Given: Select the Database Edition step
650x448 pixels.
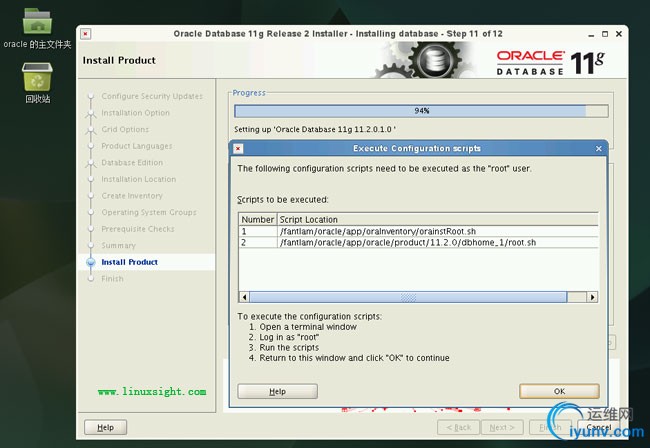Looking at the screenshot, I should click(132, 162).
